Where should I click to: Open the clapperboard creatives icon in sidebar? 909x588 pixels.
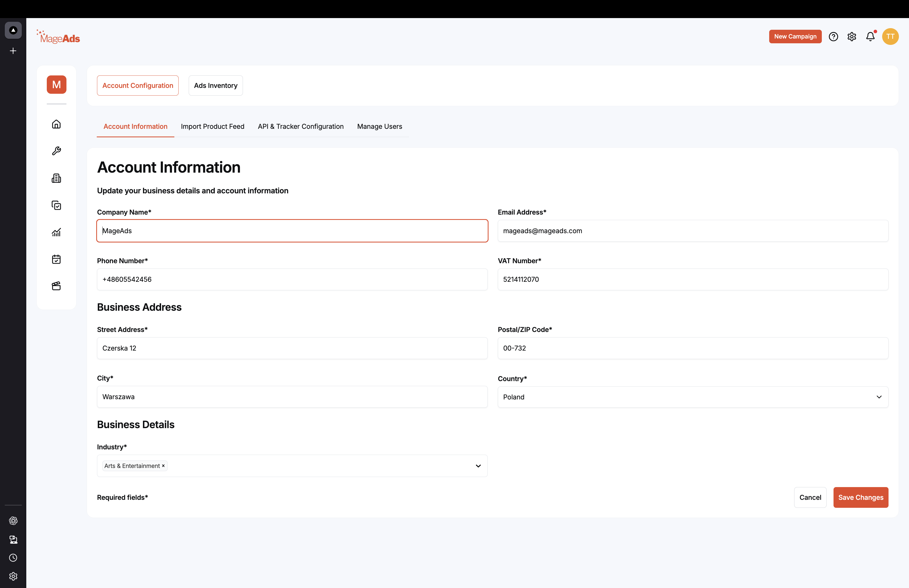[x=56, y=286]
